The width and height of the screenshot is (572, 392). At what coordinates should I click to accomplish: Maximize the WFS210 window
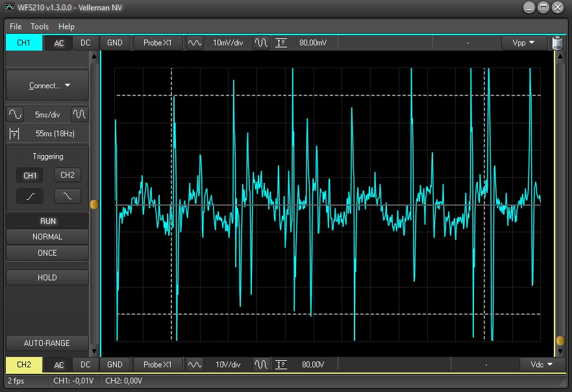(543, 7)
